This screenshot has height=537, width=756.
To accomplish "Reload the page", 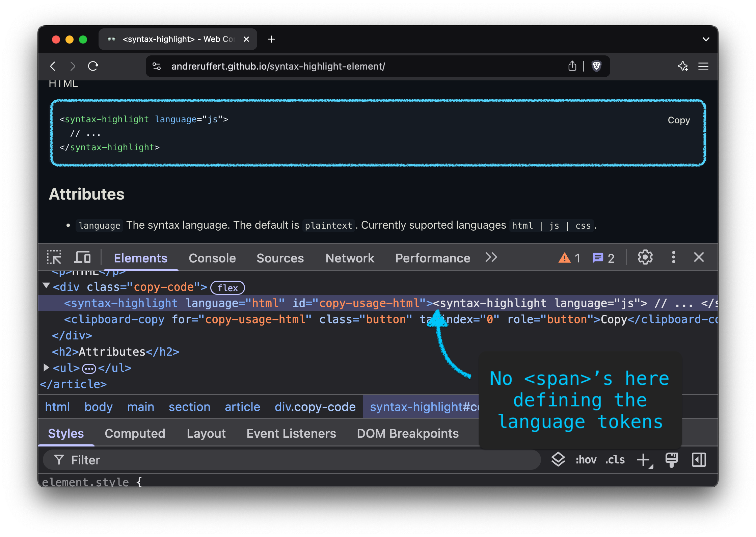I will (x=93, y=66).
